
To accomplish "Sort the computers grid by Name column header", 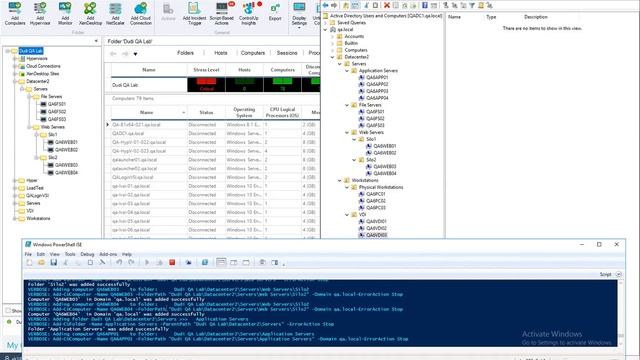I will pyautogui.click(x=147, y=112).
